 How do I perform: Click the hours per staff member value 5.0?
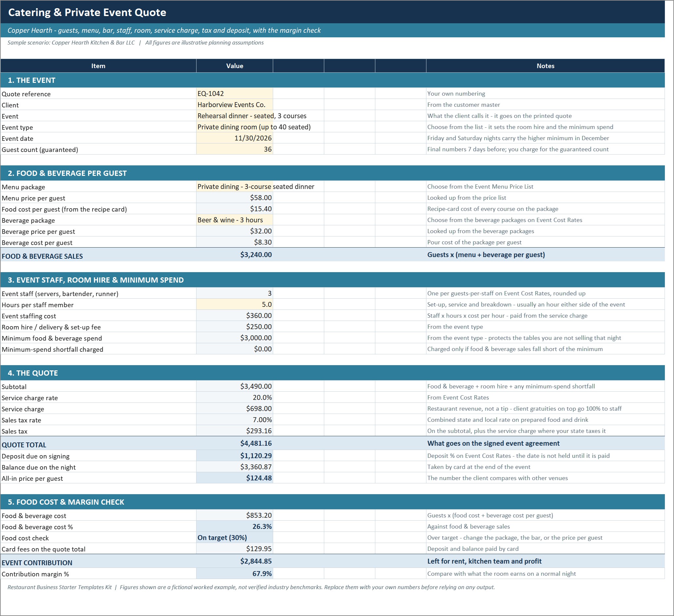(x=234, y=305)
